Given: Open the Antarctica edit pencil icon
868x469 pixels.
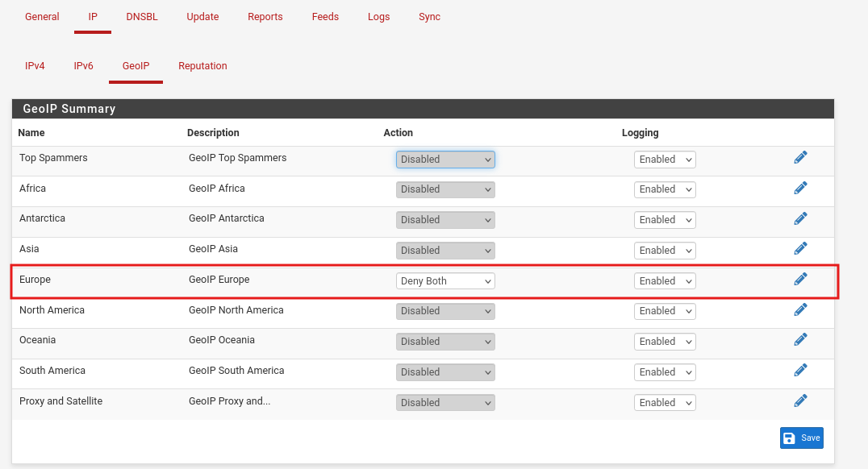Looking at the screenshot, I should [800, 218].
